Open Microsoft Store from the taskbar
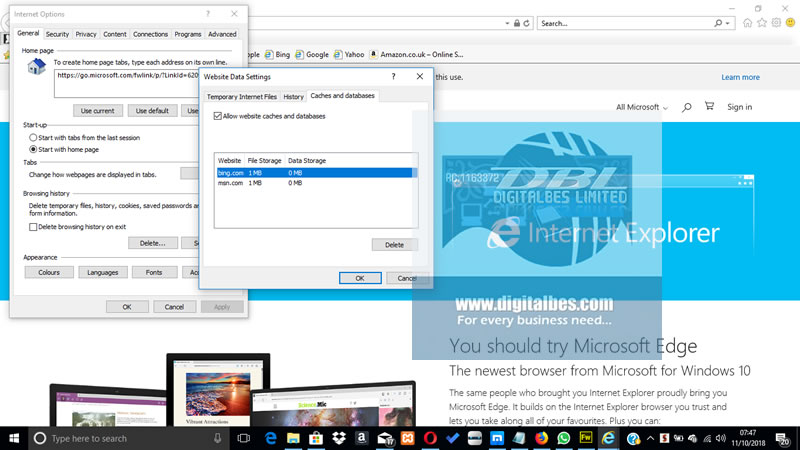The height and width of the screenshot is (450, 800). 316,438
